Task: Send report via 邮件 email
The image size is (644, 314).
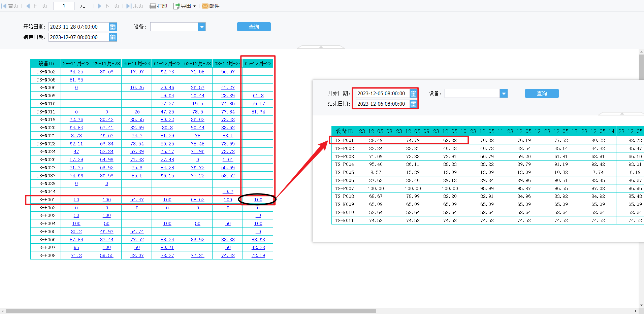Action: tap(211, 6)
